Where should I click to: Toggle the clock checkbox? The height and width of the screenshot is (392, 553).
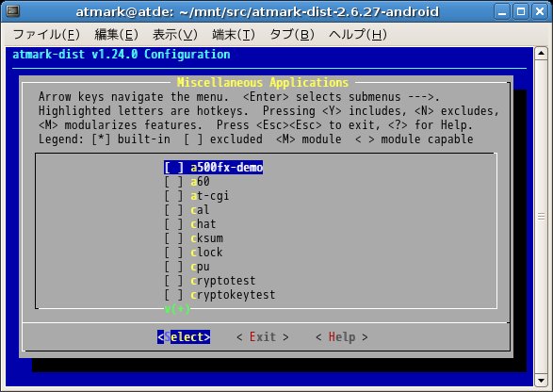click(174, 253)
